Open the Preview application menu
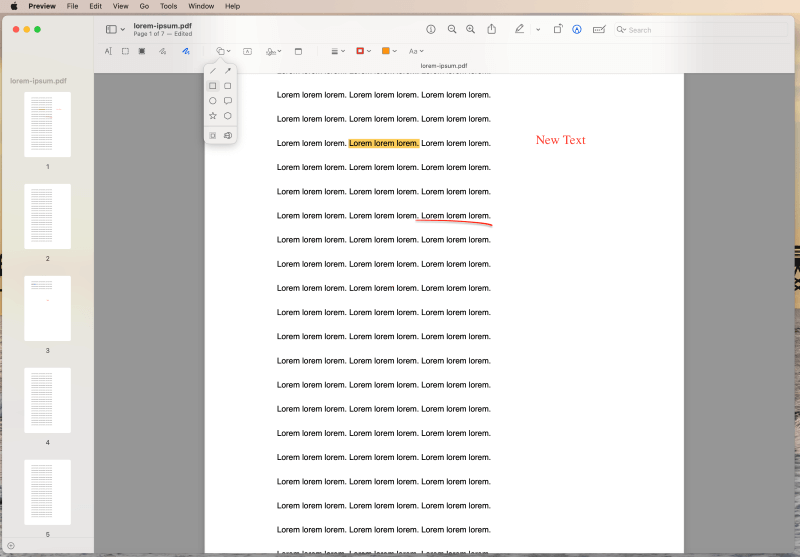Screen dimensions: 800x557 [42, 6]
